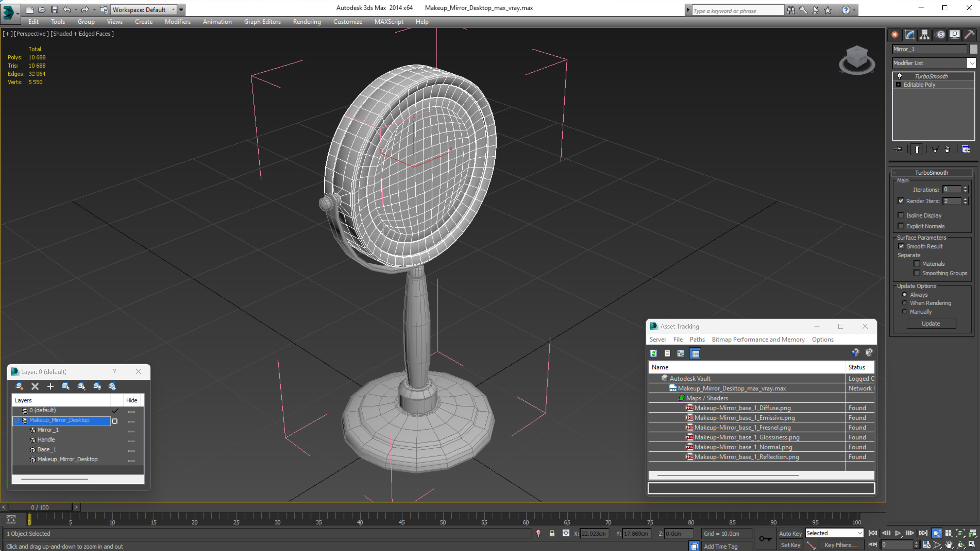Select the Manually update option
The image size is (980, 551).
pyautogui.click(x=905, y=312)
